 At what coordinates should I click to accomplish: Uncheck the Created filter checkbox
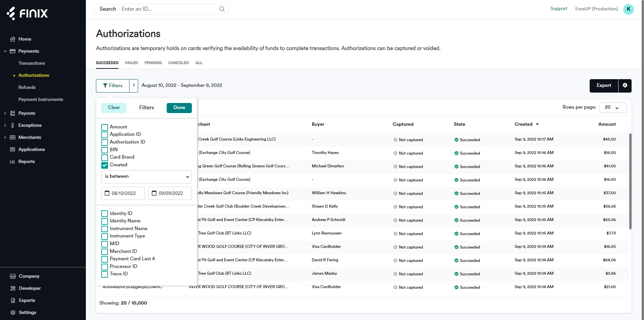pyautogui.click(x=105, y=165)
